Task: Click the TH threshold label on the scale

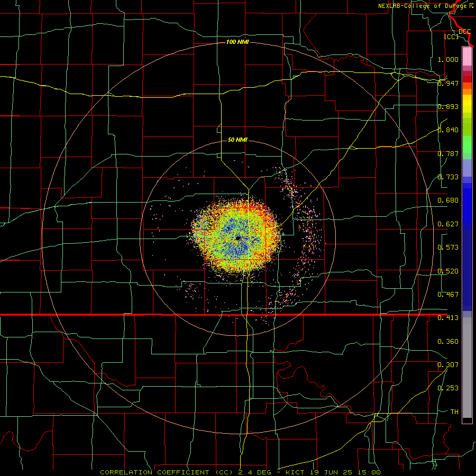Action: coord(454,412)
